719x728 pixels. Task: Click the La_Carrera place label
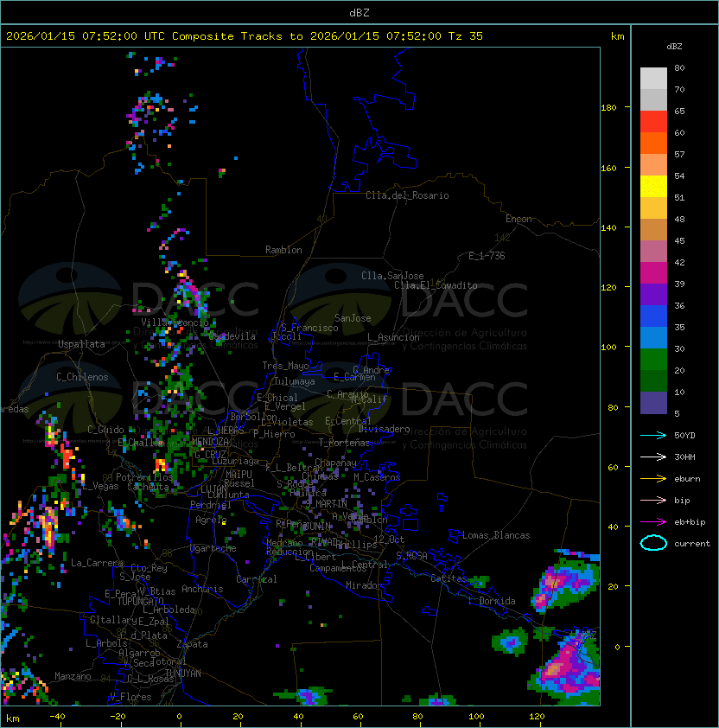point(97,563)
